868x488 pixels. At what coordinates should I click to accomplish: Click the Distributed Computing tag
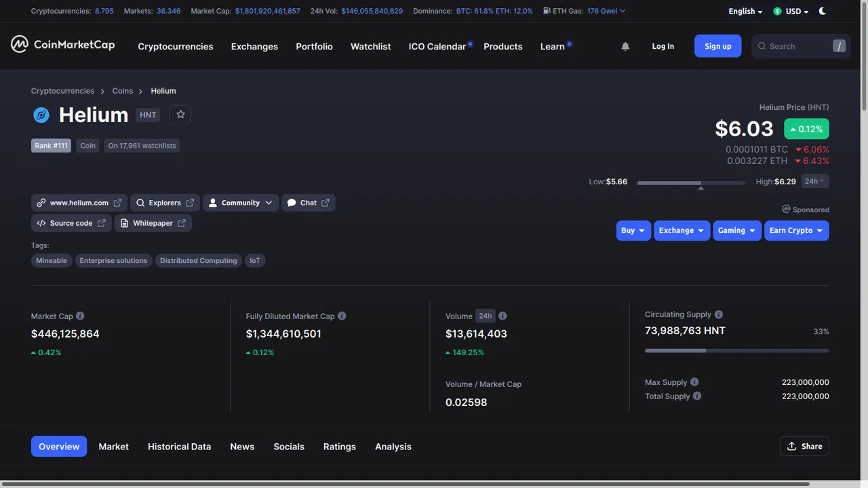198,260
